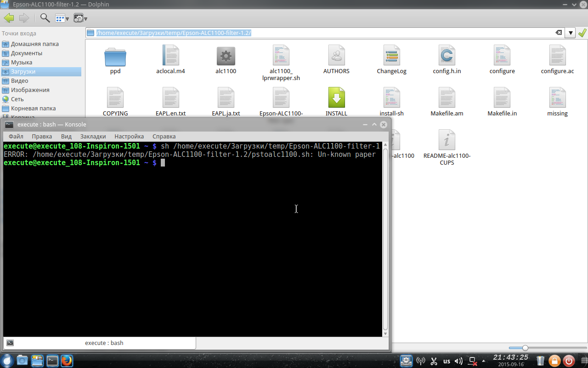The image size is (588, 368).
Task: Open the Dolphin control settings dropdown
Action: coord(80,18)
